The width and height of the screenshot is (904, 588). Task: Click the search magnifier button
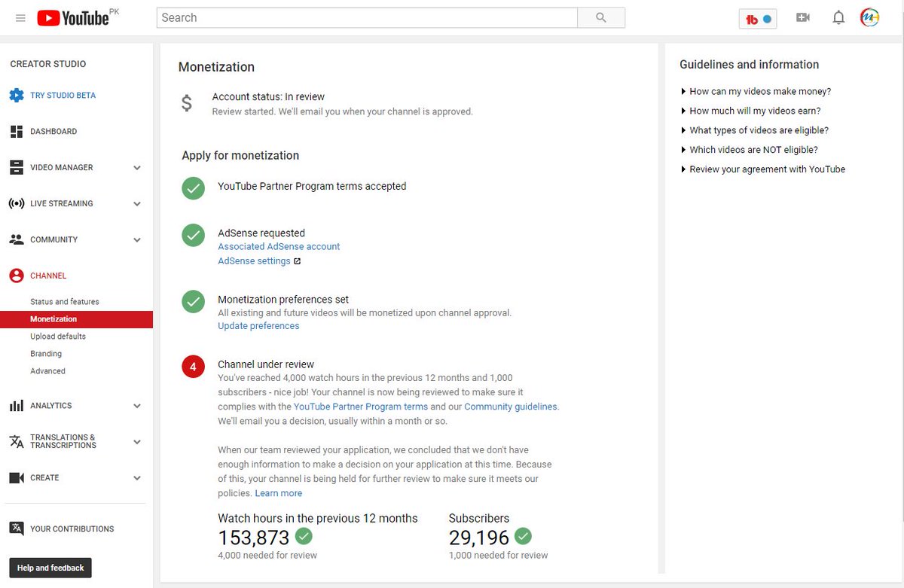pyautogui.click(x=600, y=18)
